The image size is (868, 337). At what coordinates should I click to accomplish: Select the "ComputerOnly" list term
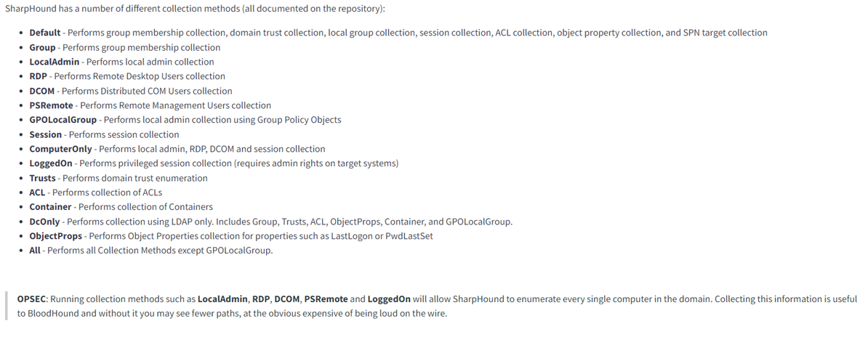point(61,149)
